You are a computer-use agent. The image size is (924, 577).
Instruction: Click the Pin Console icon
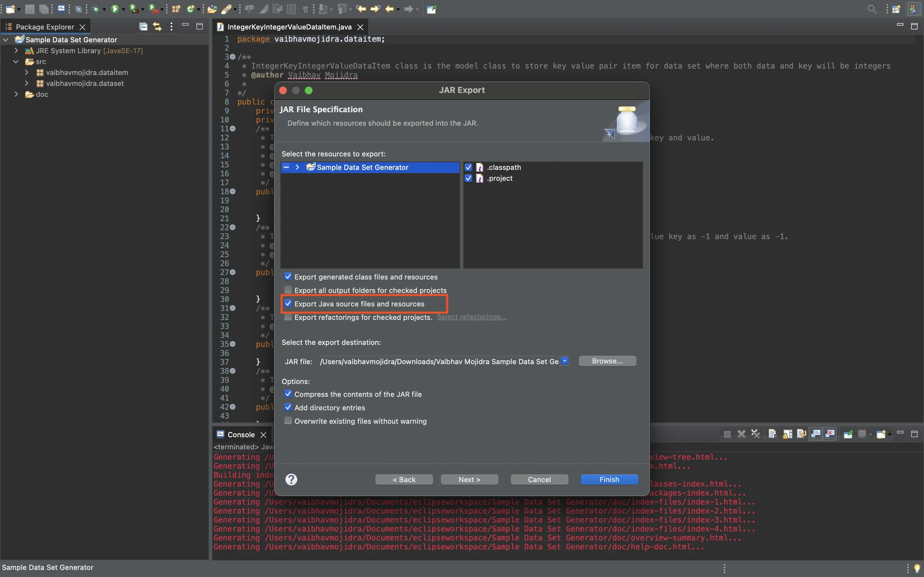coord(848,434)
